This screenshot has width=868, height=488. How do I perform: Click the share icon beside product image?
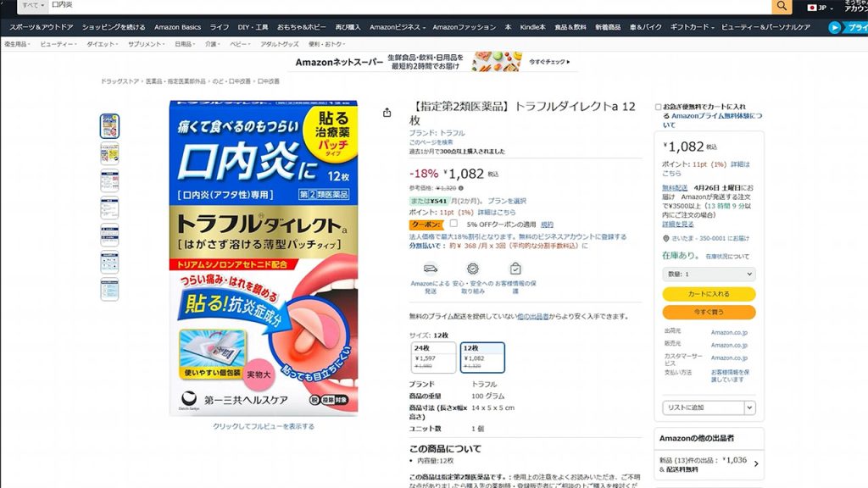pos(387,113)
